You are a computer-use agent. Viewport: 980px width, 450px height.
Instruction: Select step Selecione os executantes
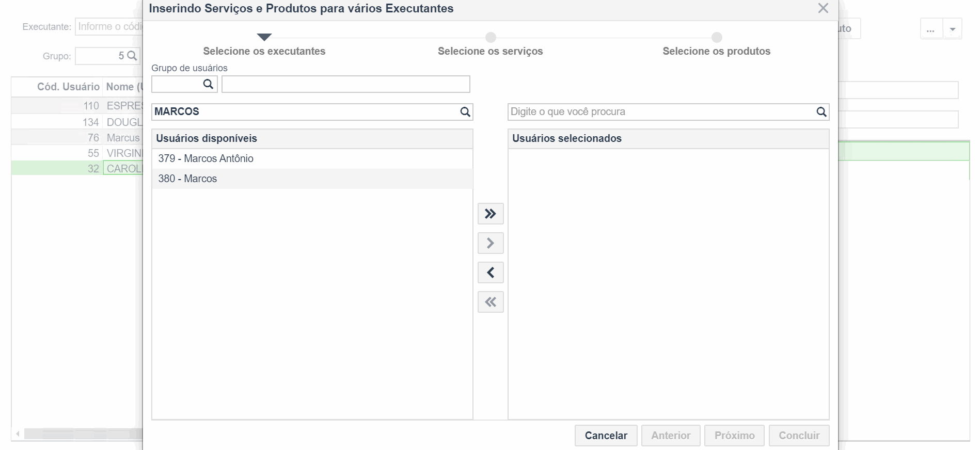[264, 51]
